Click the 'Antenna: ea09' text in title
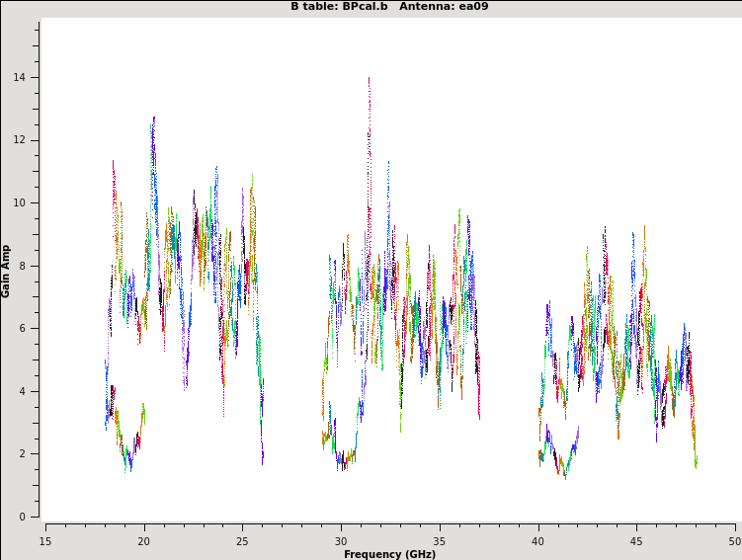 (x=444, y=7)
